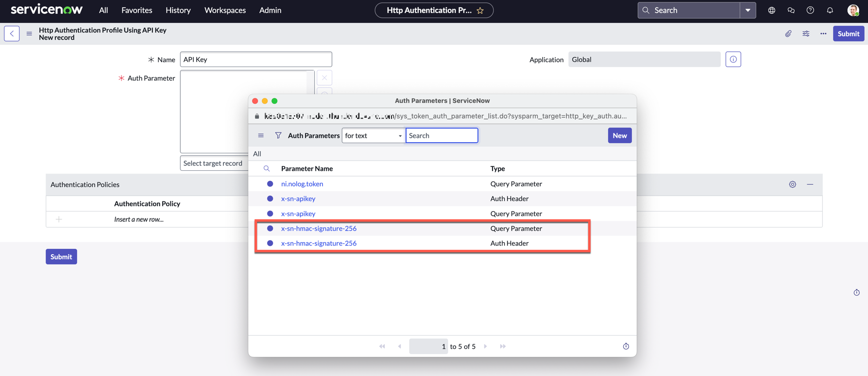Image resolution: width=868 pixels, height=376 pixels.
Task: Select x-sn-apikey with Query Parameter type
Action: [x=298, y=213]
